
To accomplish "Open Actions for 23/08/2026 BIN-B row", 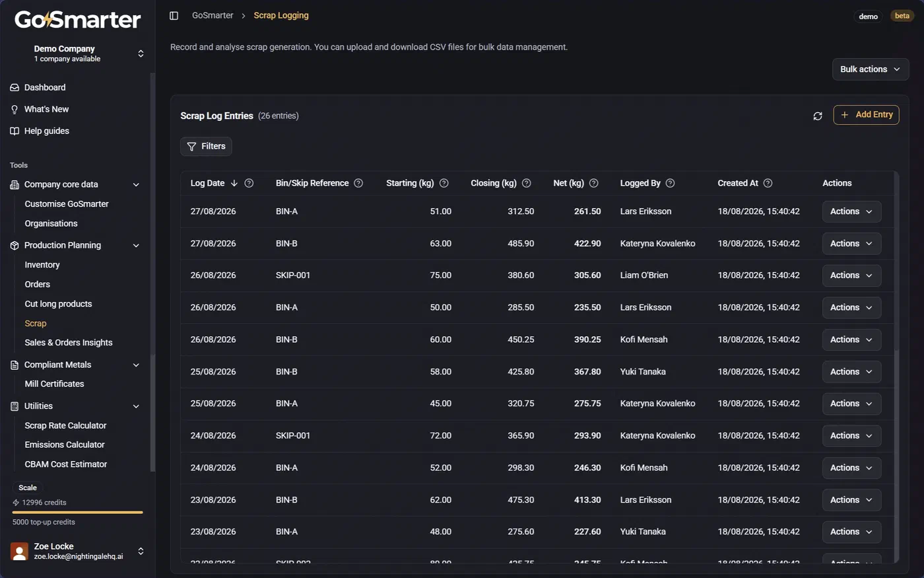I will click(x=851, y=500).
